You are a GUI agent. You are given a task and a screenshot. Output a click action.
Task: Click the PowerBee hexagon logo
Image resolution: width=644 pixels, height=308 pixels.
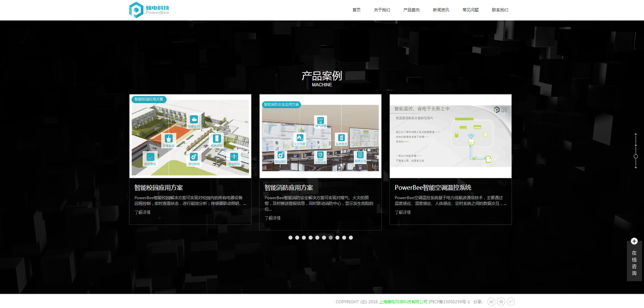pyautogui.click(x=136, y=10)
